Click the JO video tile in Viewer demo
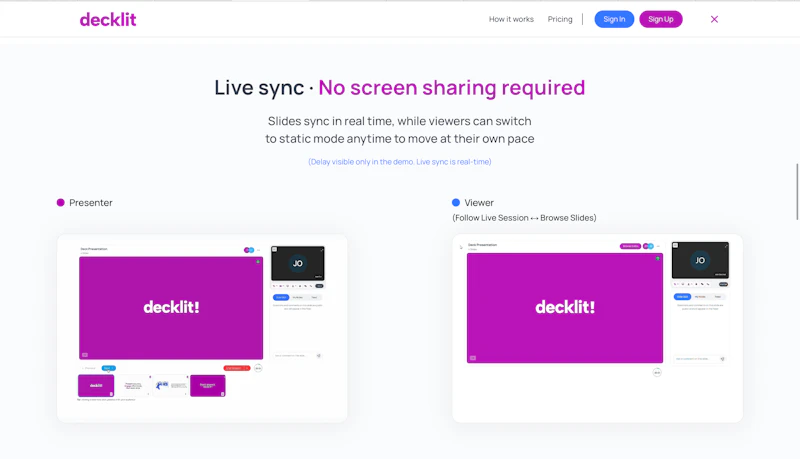The image size is (800, 459). tap(700, 260)
